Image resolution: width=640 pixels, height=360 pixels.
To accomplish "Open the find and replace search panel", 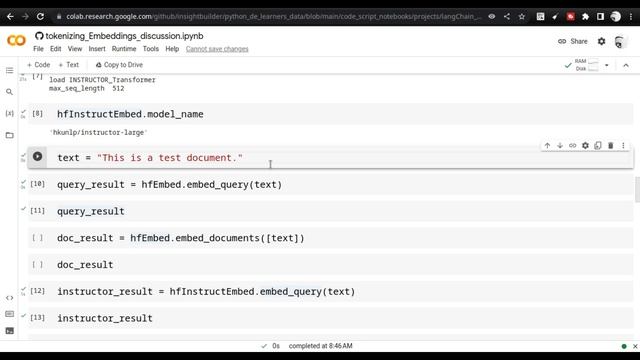I will (x=9, y=92).
